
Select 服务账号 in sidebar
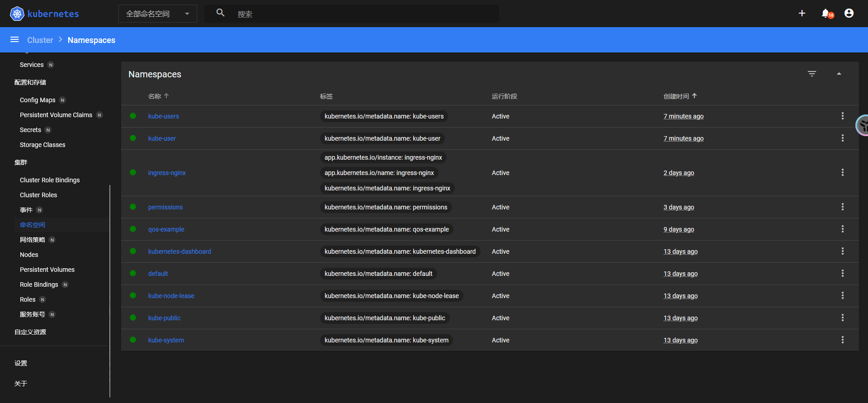coord(33,314)
